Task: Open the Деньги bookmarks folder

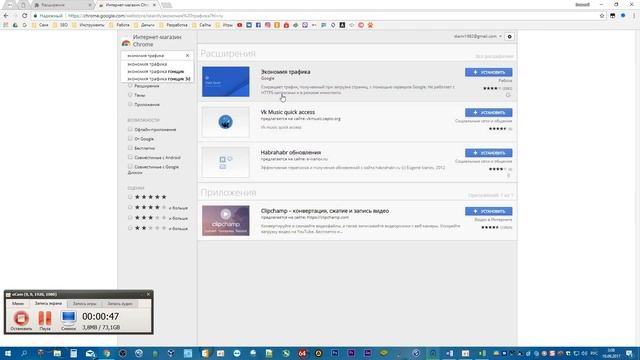Action: pos(144,25)
